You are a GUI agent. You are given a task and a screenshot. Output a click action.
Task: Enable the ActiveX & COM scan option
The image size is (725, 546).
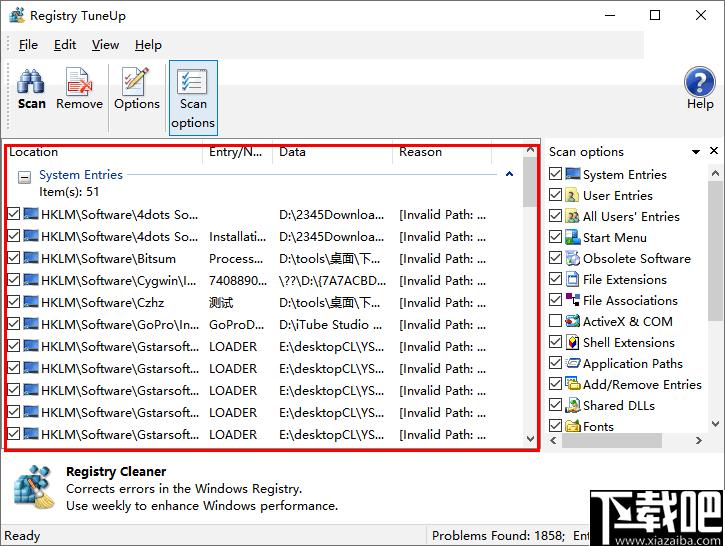555,321
